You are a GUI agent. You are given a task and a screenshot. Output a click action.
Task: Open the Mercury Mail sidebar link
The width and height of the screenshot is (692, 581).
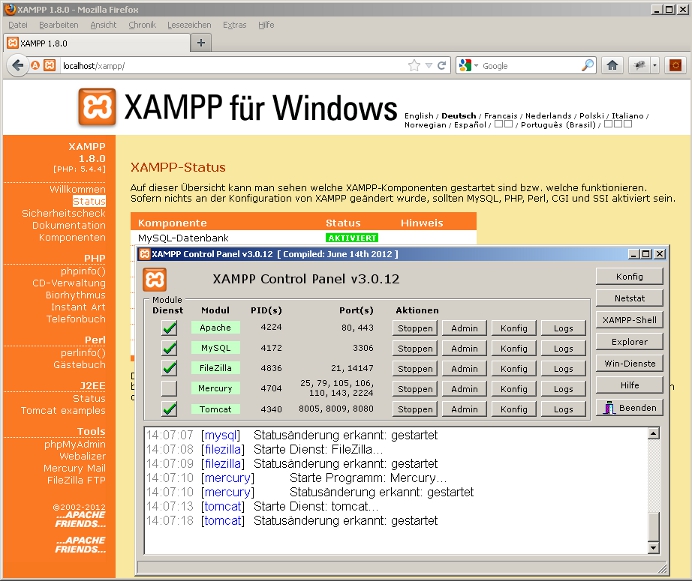click(74, 468)
